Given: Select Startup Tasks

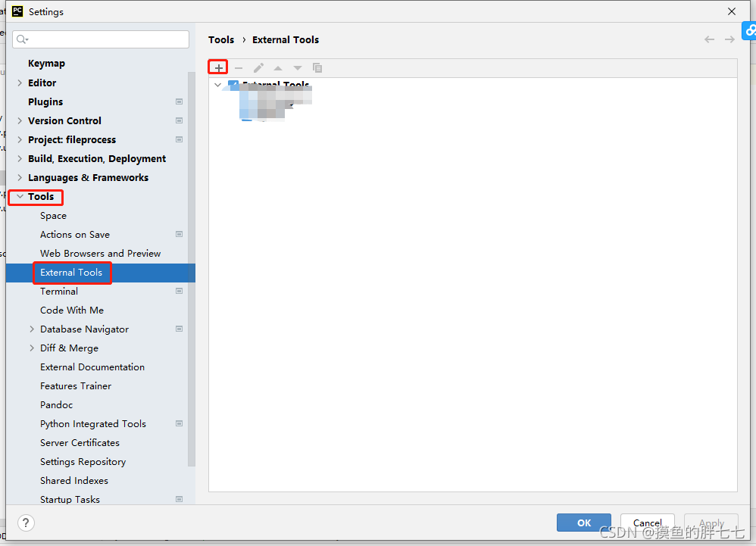Looking at the screenshot, I should point(70,500).
